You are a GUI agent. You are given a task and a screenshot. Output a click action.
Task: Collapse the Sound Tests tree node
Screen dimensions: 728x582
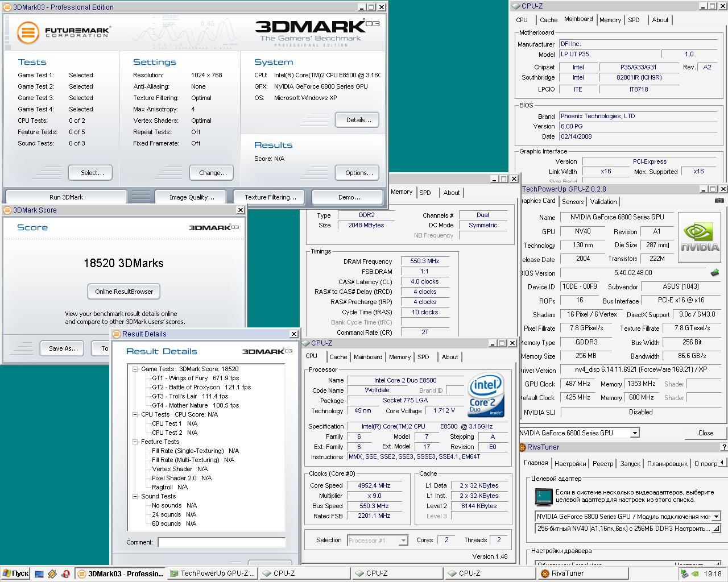(135, 496)
